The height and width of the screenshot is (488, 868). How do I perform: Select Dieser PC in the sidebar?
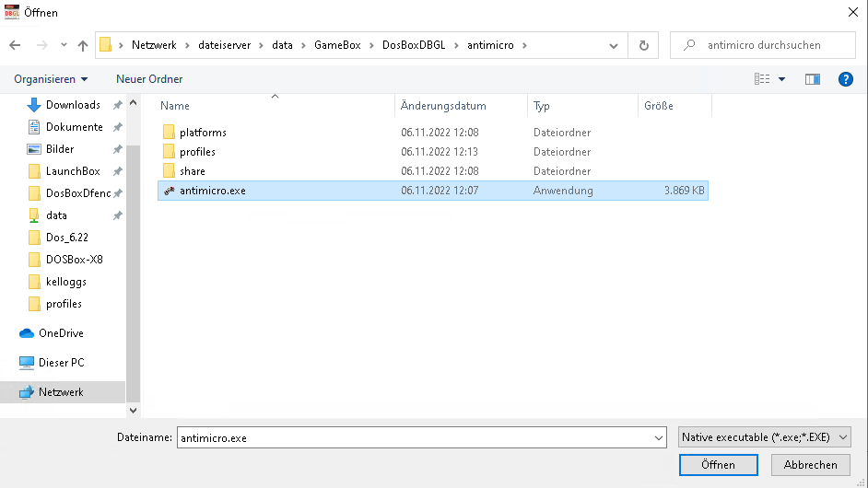(61, 363)
